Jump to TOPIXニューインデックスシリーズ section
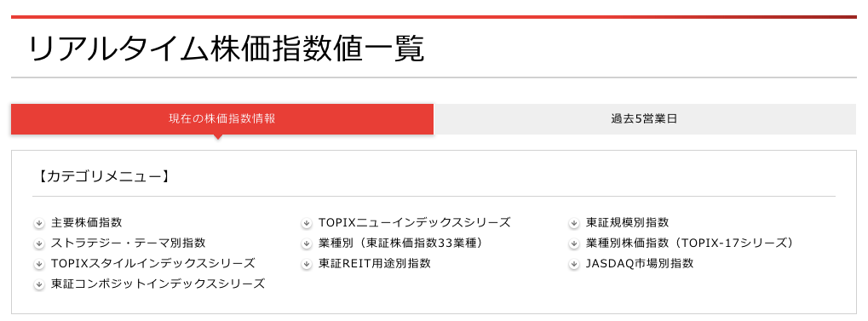The height and width of the screenshot is (321, 868). point(415,222)
